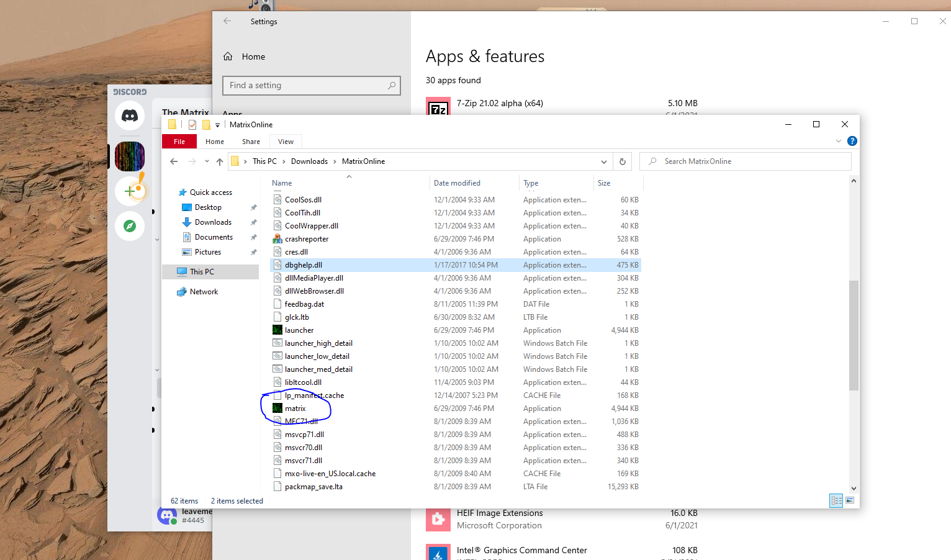Expand the ribbon with chevron arrow
Image resolution: width=951 pixels, height=560 pixels.
click(x=839, y=141)
